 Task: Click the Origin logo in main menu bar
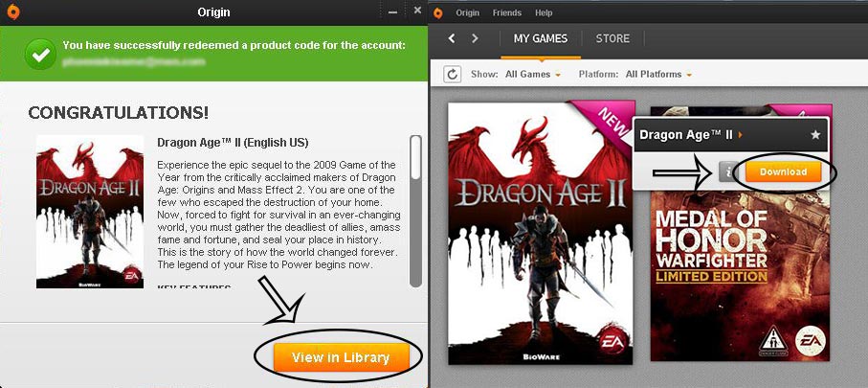[x=438, y=12]
